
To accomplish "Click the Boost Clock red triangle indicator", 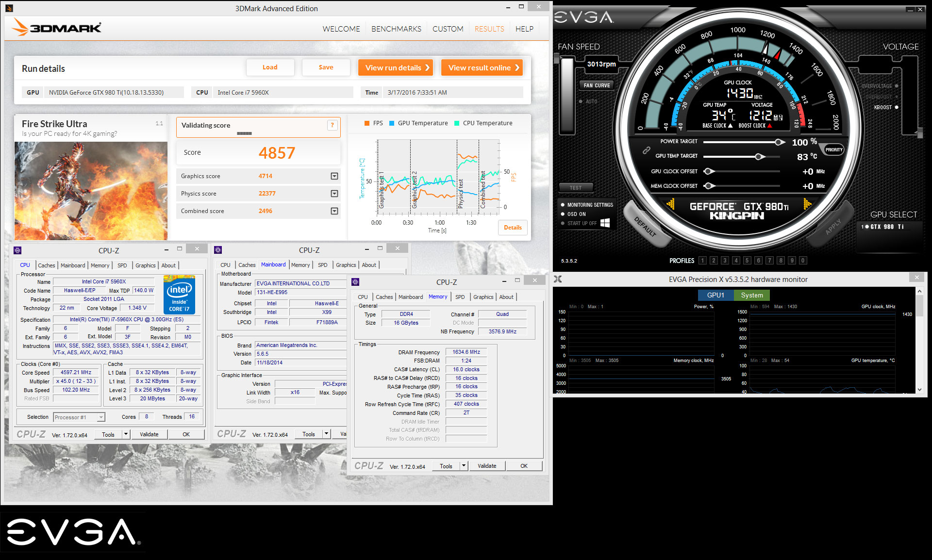I will point(769,126).
